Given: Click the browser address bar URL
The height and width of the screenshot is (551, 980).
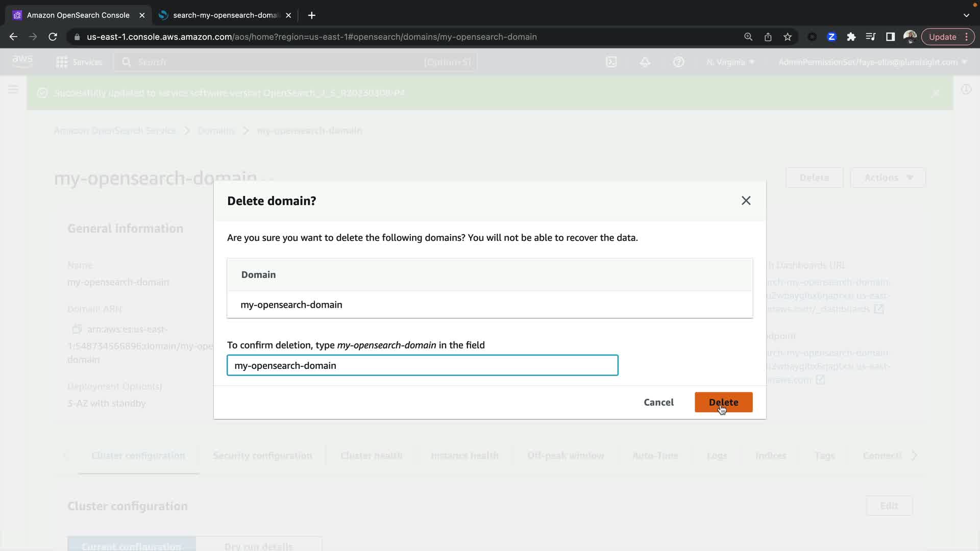Looking at the screenshot, I should tap(311, 37).
